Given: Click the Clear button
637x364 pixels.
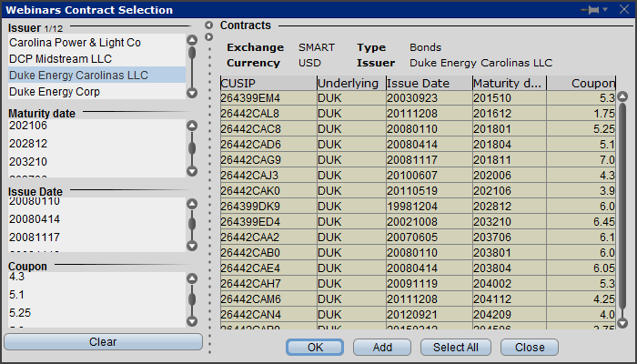Looking at the screenshot, I should pyautogui.click(x=103, y=341).
